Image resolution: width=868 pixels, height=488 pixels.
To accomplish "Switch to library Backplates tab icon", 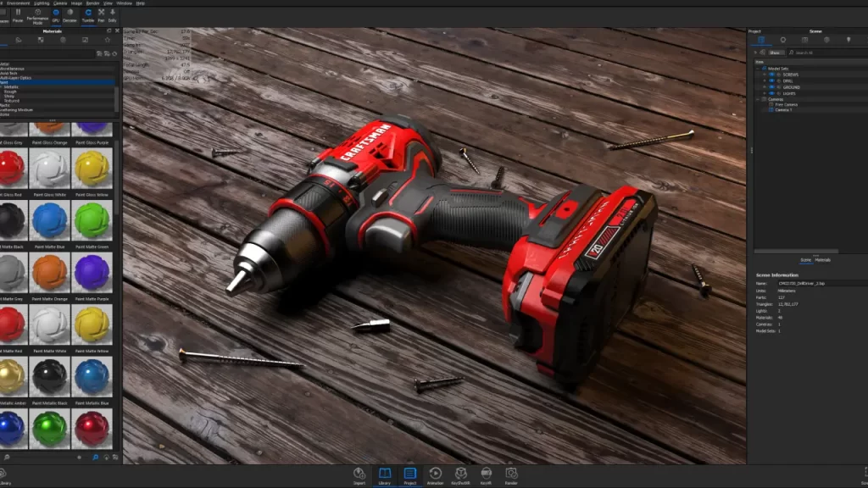I will [85, 40].
